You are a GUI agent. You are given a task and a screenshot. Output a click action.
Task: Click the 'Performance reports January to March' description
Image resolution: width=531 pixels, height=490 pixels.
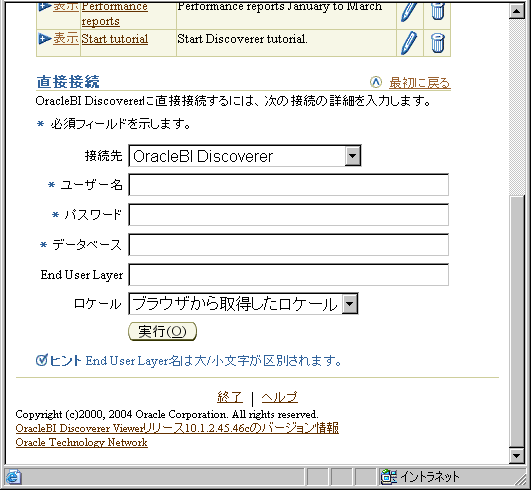[280, 7]
